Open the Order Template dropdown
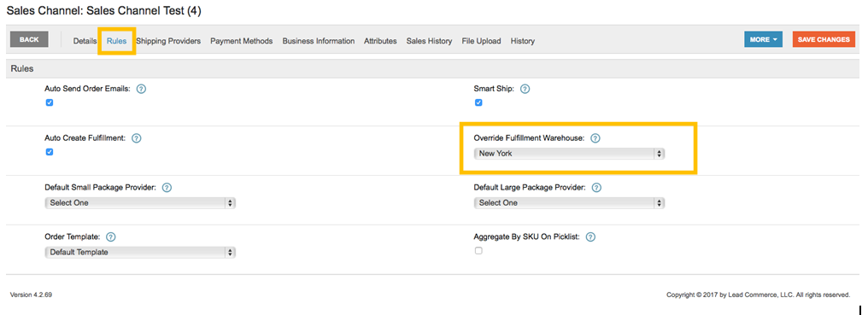The height and width of the screenshot is (315, 868). click(140, 253)
